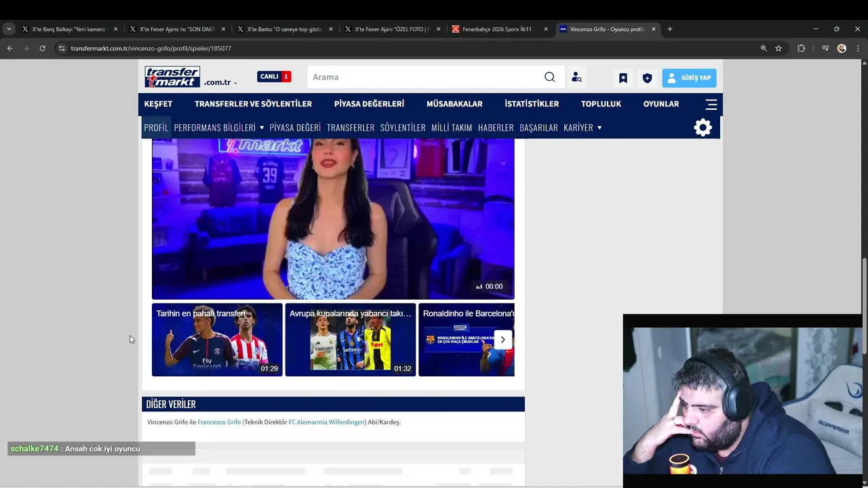
Task: Open 'Avrupa kupalarında yabancı takı...' video thumbnail
Action: (351, 340)
